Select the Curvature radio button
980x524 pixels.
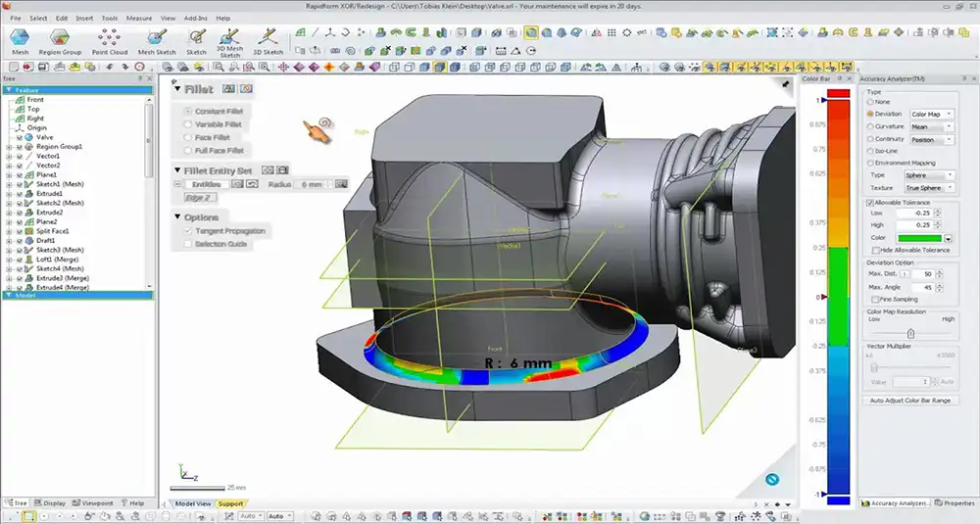tap(870, 126)
